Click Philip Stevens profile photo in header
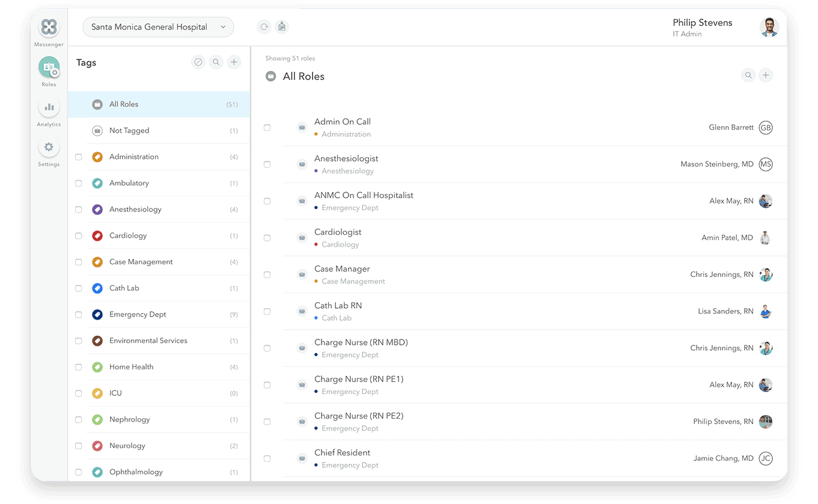 click(x=769, y=27)
